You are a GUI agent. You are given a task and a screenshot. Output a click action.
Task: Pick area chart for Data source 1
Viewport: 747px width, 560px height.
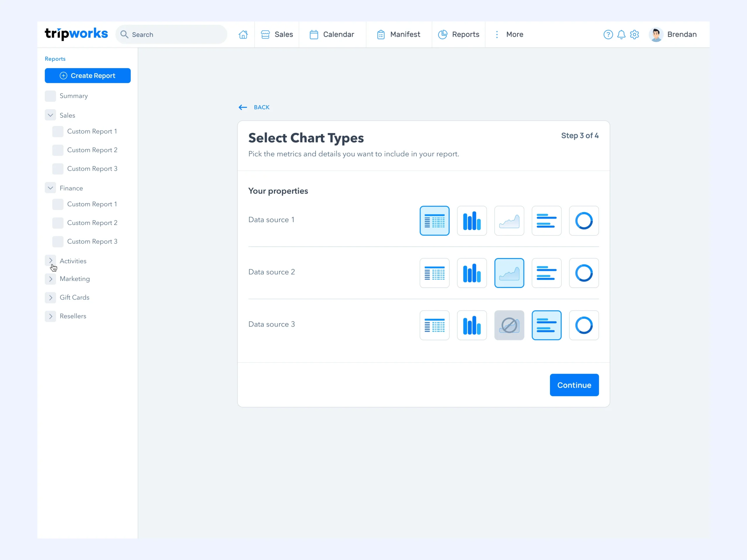pos(509,221)
